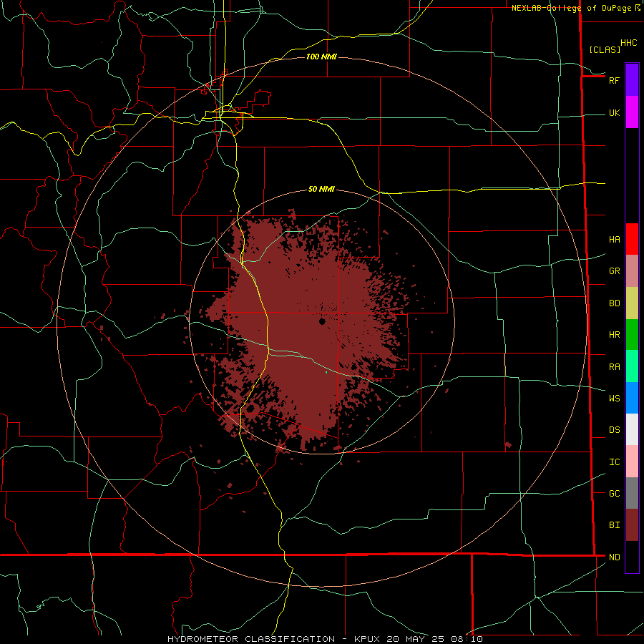The image size is (644, 644).
Task: Click the HR legend label
Action: coord(614,335)
